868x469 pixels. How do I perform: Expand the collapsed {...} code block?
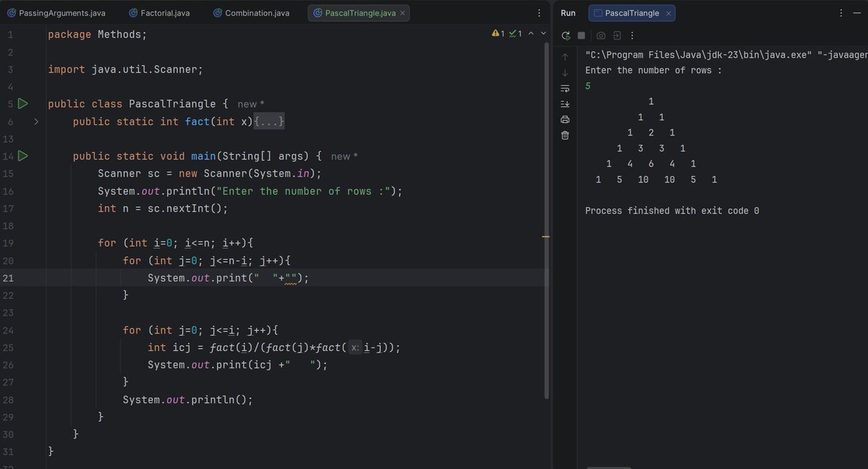coord(269,122)
